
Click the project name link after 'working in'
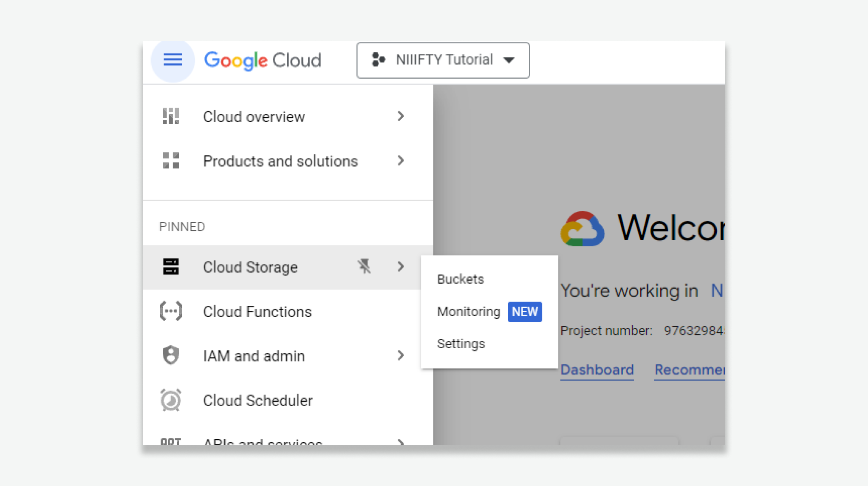(718, 291)
